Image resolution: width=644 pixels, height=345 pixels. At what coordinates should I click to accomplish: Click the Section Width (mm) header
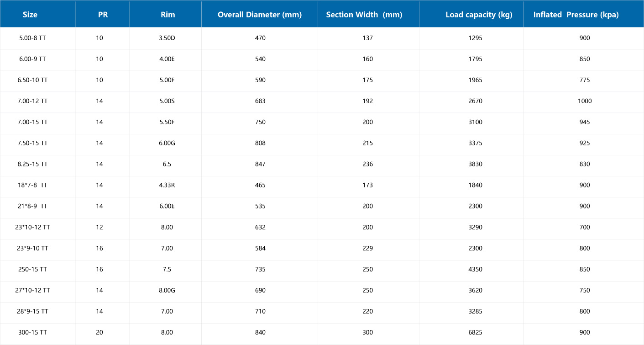364,15
